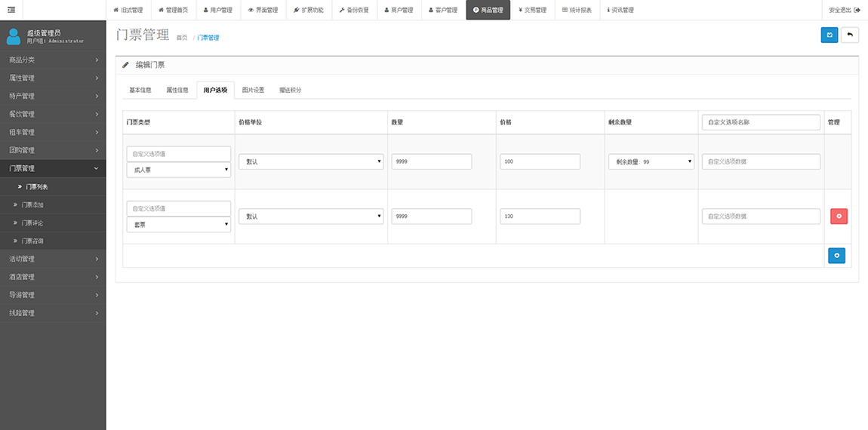
Task: Open 用户管理 in top navigation
Action: pos(218,10)
